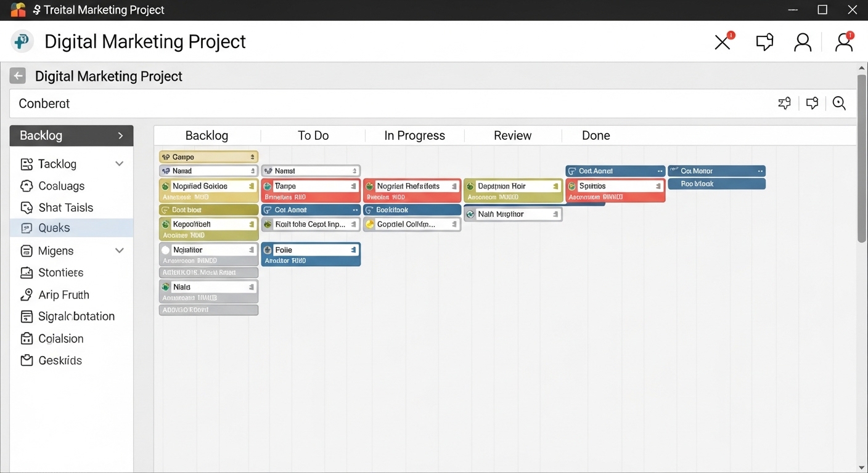Open the X icon with red badge

click(x=723, y=41)
